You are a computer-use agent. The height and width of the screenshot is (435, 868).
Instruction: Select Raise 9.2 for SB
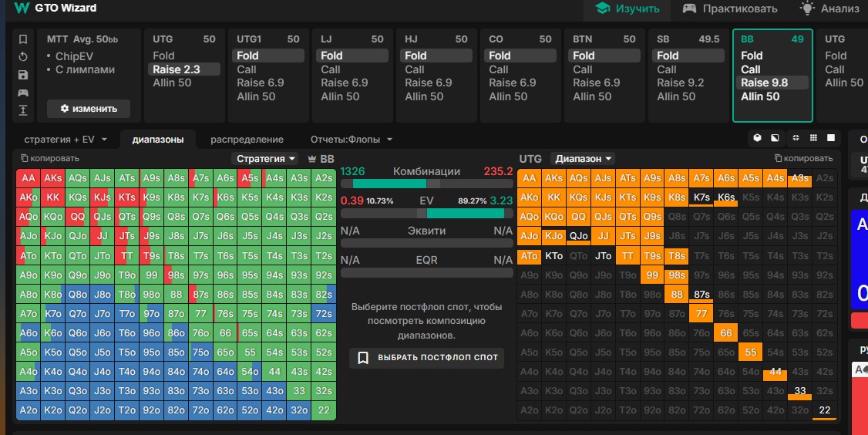point(681,83)
